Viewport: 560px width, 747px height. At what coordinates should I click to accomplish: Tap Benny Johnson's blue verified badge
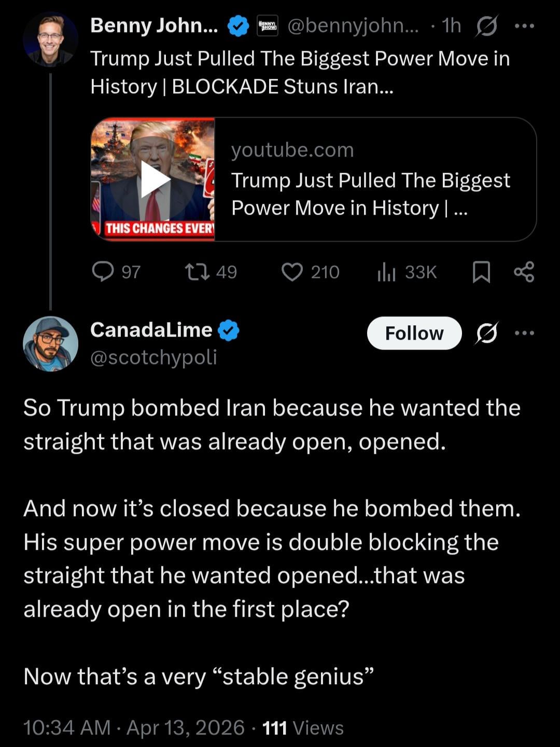pyautogui.click(x=239, y=26)
